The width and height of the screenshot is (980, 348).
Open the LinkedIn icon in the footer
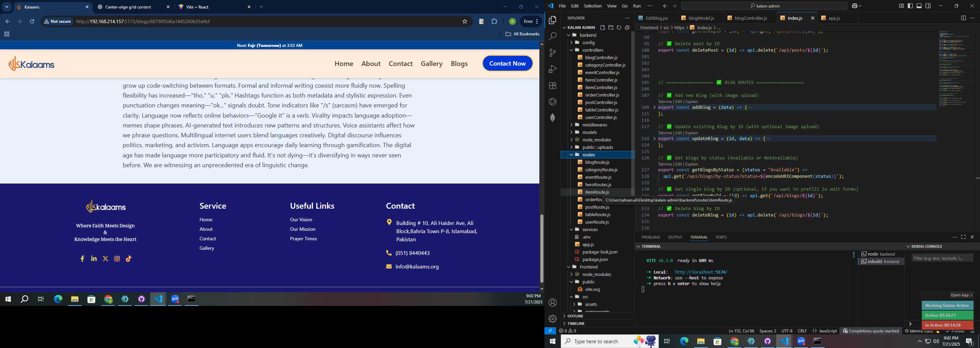point(94,259)
